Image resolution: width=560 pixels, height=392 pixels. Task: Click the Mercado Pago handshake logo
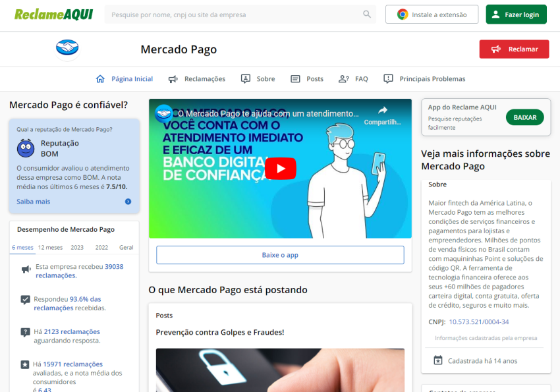tap(67, 48)
